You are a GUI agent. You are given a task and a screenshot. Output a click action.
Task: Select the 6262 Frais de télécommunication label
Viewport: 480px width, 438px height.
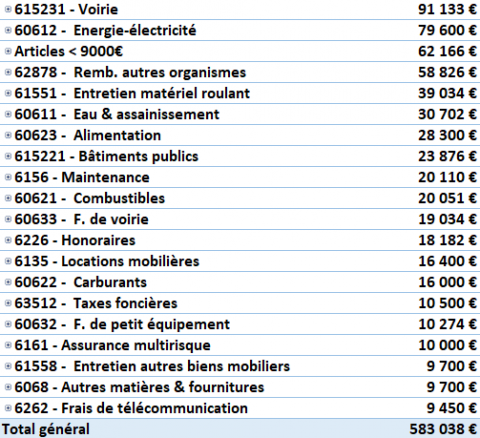tap(131, 408)
